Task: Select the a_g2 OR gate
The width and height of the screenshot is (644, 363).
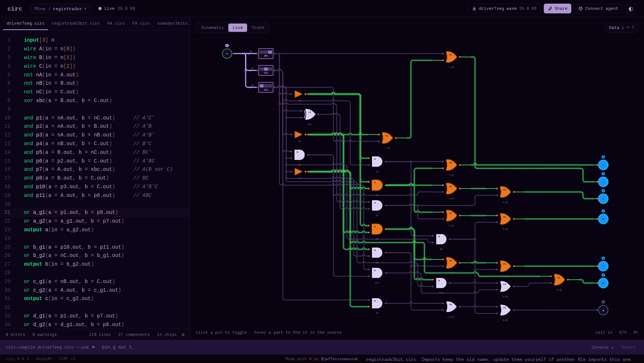Action: (x=505, y=192)
